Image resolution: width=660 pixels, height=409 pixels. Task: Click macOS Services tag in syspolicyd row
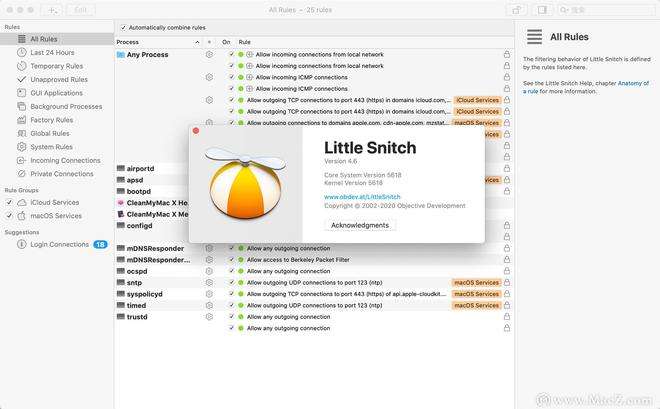(476, 294)
